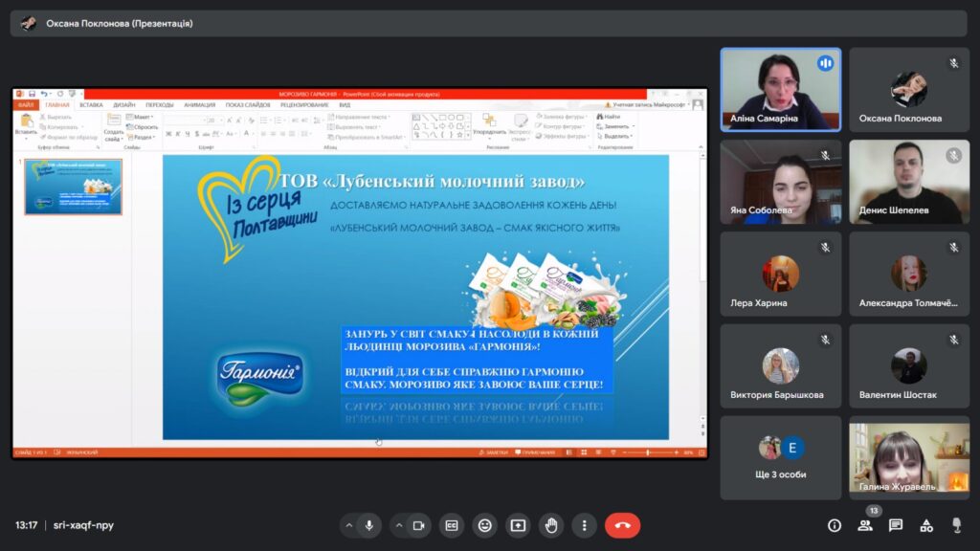Toggle closed captions button
The width and height of the screenshot is (980, 551).
click(452, 525)
